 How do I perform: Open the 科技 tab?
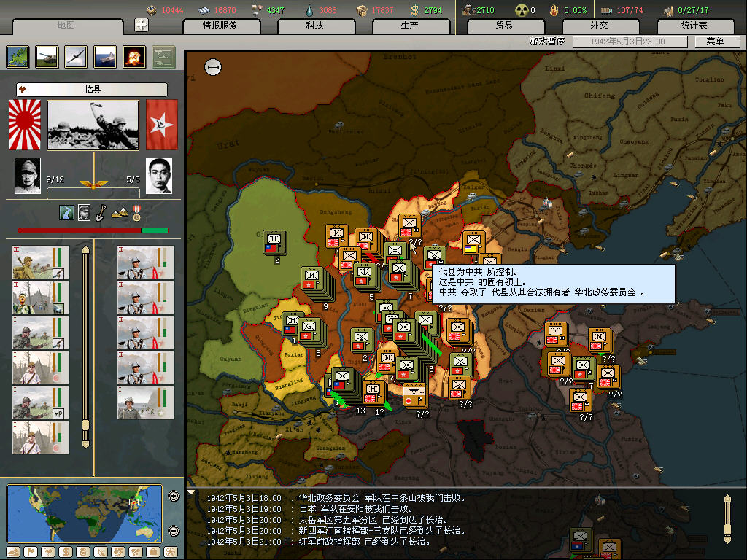315,26
